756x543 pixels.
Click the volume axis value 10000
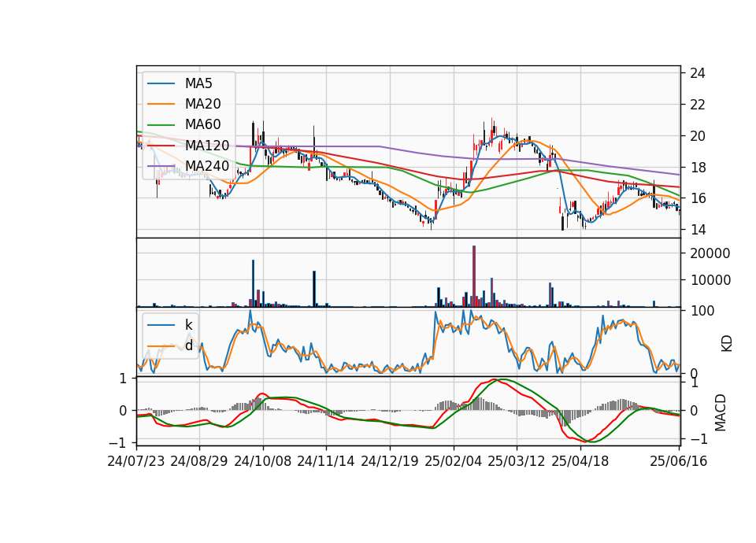click(x=710, y=280)
